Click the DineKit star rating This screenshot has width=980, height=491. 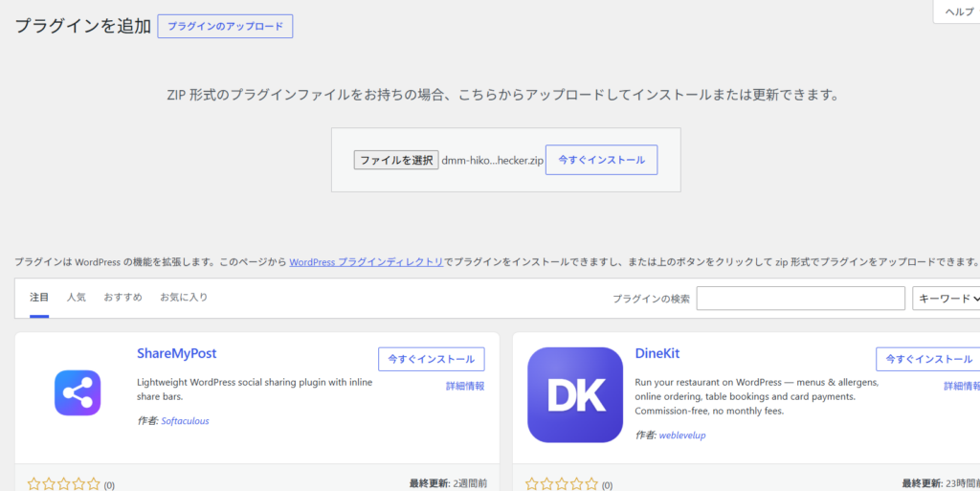click(x=561, y=484)
